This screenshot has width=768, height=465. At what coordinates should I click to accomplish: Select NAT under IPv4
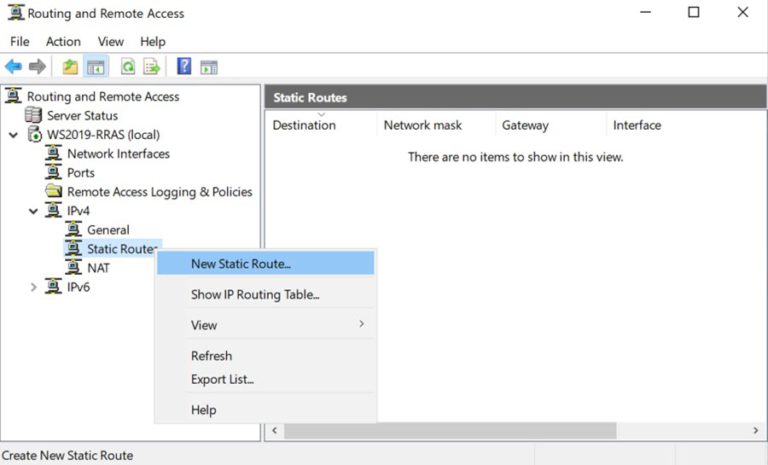point(98,269)
